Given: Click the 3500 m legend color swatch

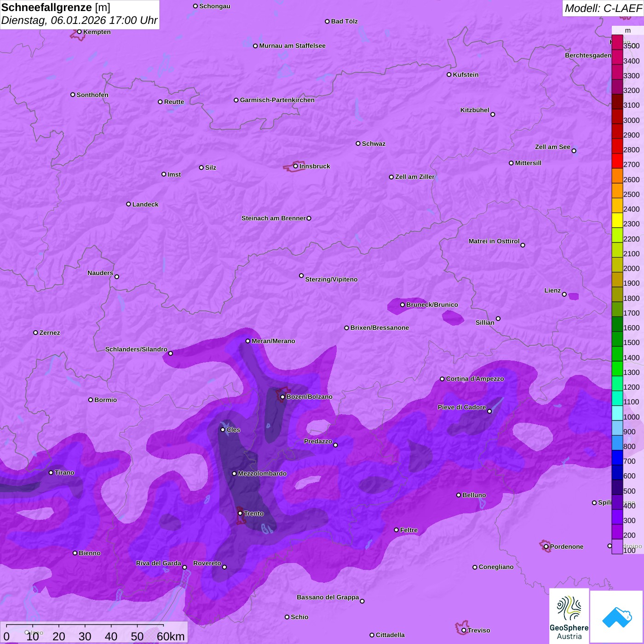Looking at the screenshot, I should tap(617, 42).
